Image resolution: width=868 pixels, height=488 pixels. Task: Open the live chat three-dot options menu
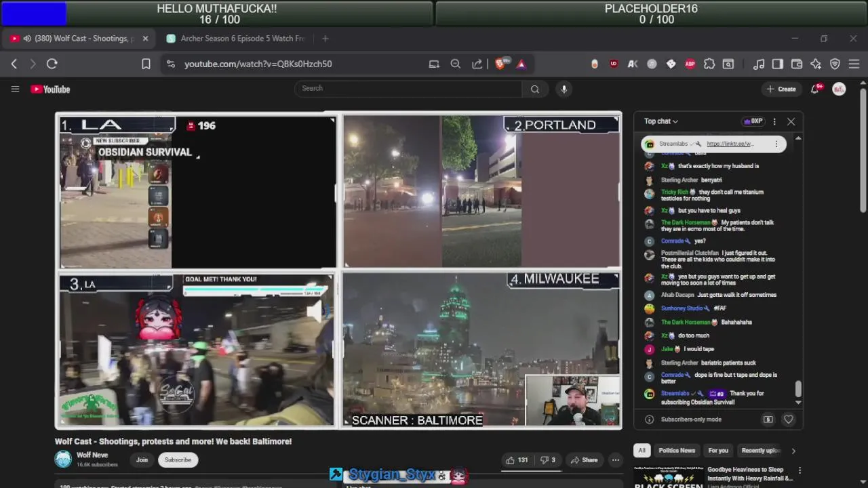774,121
